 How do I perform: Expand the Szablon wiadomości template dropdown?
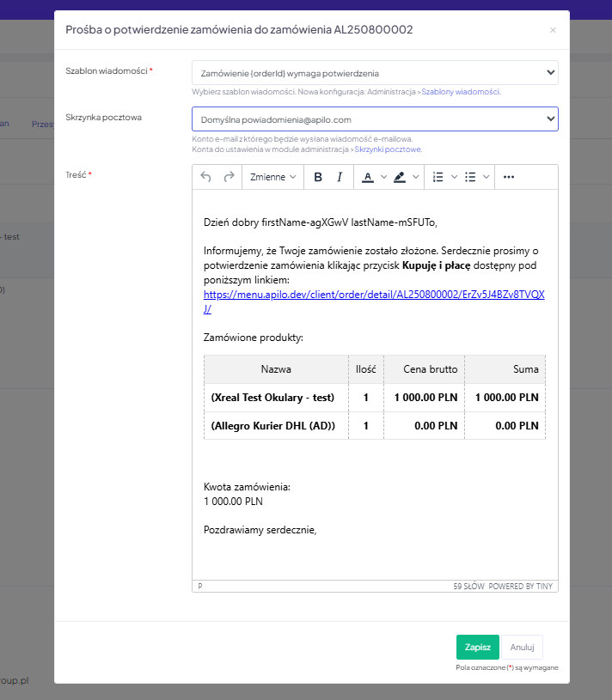[375, 73]
